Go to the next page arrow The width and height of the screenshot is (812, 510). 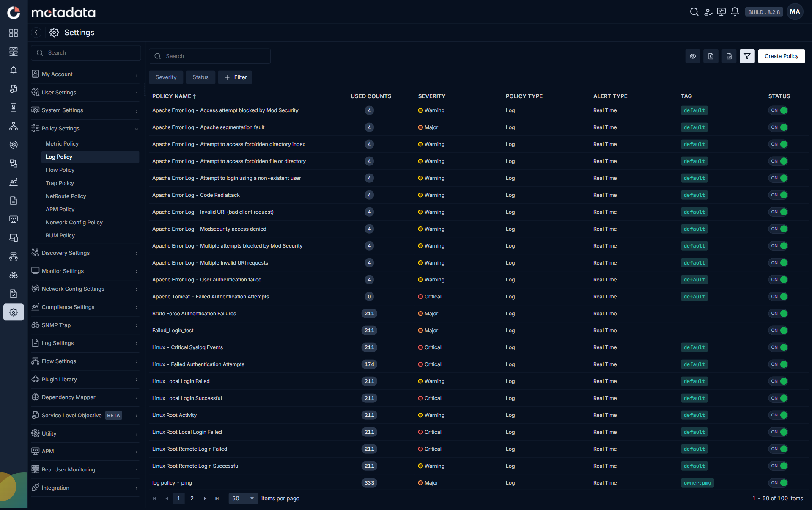[x=205, y=499]
